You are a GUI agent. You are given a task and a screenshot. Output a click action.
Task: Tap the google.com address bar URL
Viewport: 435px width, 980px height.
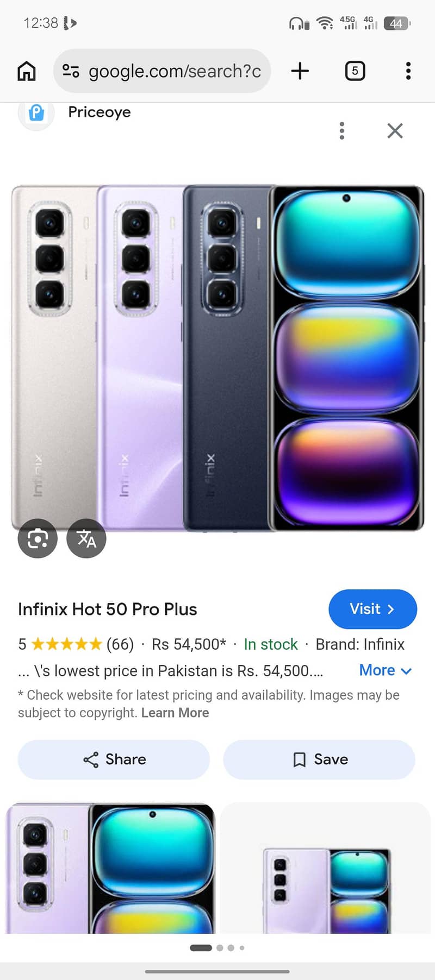point(175,71)
